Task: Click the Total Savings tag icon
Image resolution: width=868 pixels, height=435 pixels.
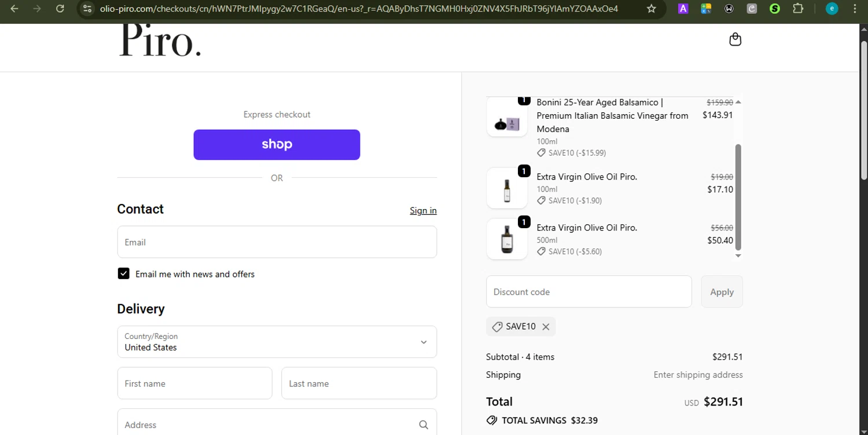Action: (492, 421)
